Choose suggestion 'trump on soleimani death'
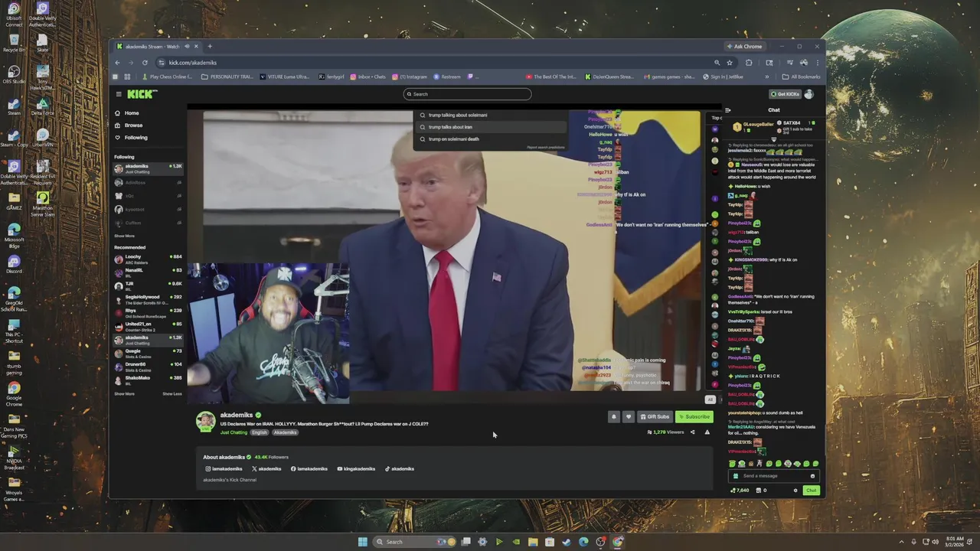Viewport: 980px width, 551px height. (x=491, y=139)
